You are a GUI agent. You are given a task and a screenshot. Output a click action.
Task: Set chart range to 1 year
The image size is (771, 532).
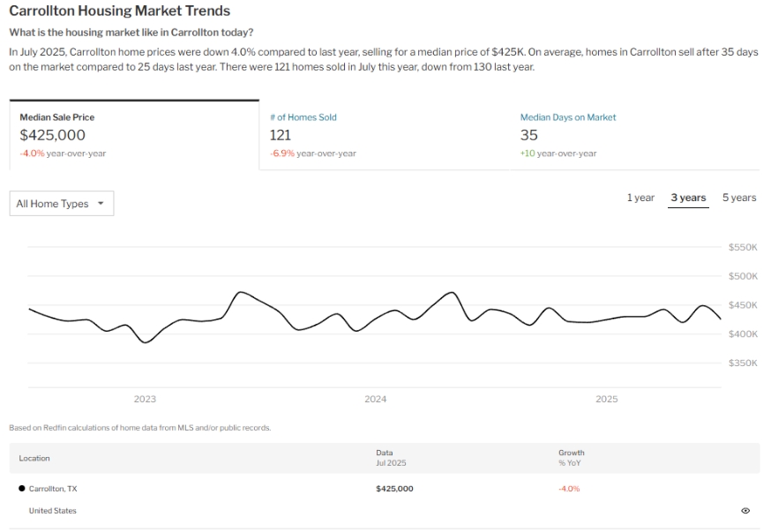[x=640, y=198]
